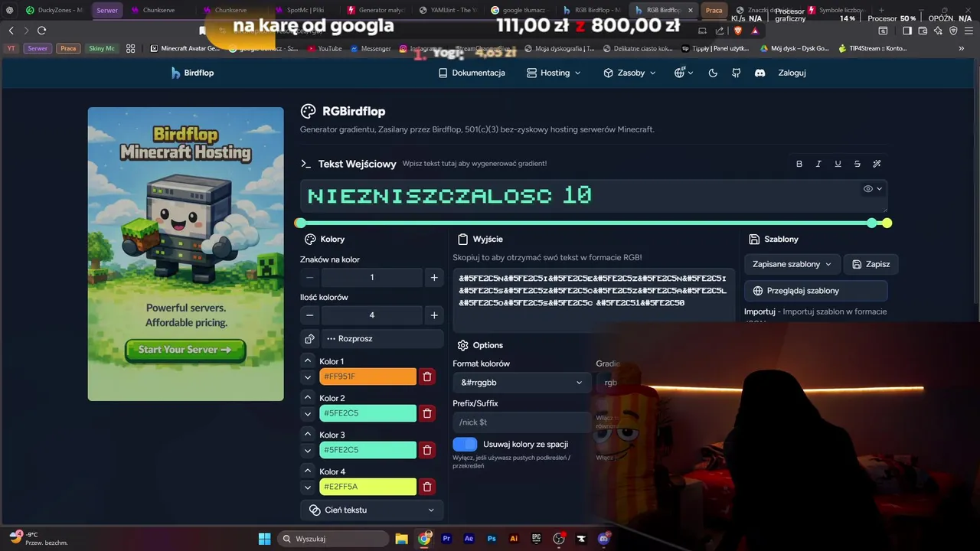Delete Kolor 2 with trash icon
This screenshot has width=980, height=551.
coord(427,413)
